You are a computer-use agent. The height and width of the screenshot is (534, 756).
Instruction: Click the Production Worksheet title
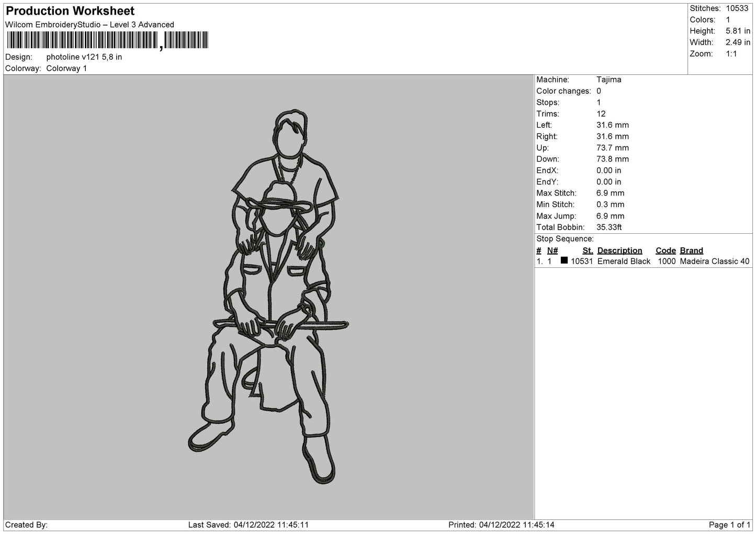pos(70,11)
